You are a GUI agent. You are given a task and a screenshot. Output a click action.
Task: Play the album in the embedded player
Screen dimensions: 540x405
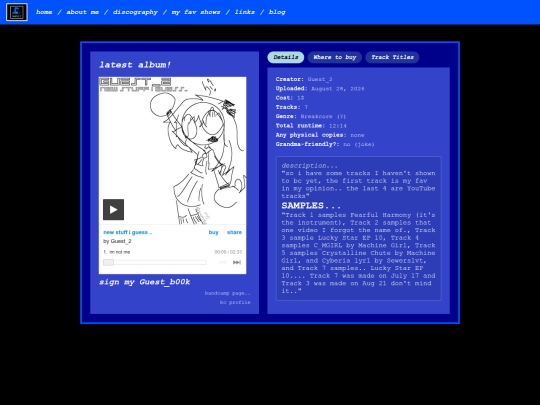(x=113, y=209)
